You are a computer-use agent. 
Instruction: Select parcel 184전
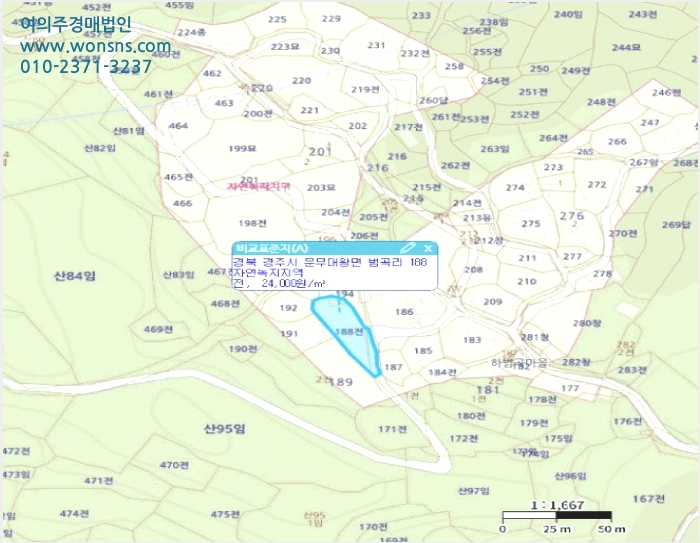[x=442, y=372]
